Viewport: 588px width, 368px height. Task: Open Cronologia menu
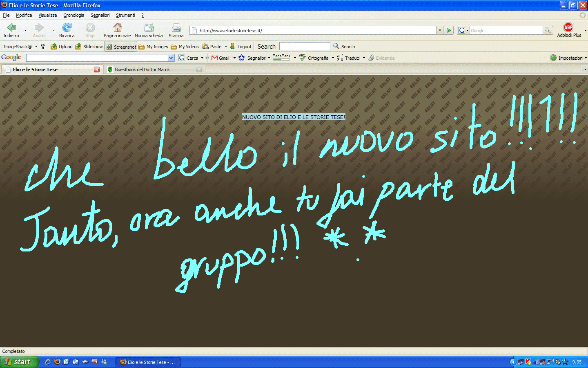[x=74, y=15]
